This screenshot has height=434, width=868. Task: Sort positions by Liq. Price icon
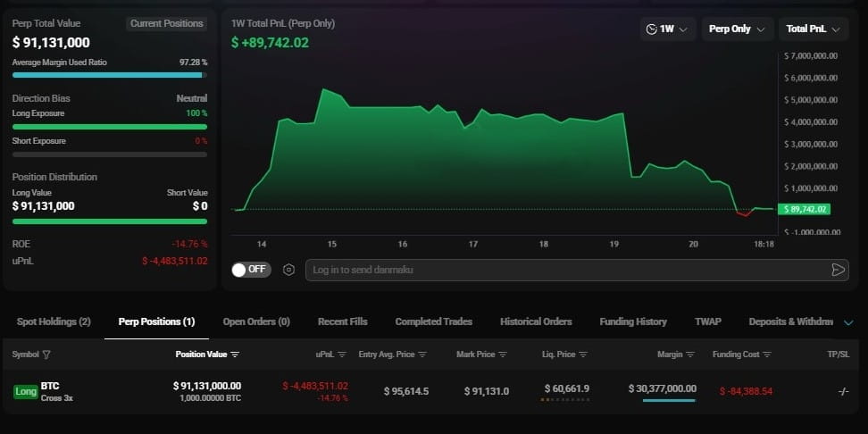pos(584,355)
